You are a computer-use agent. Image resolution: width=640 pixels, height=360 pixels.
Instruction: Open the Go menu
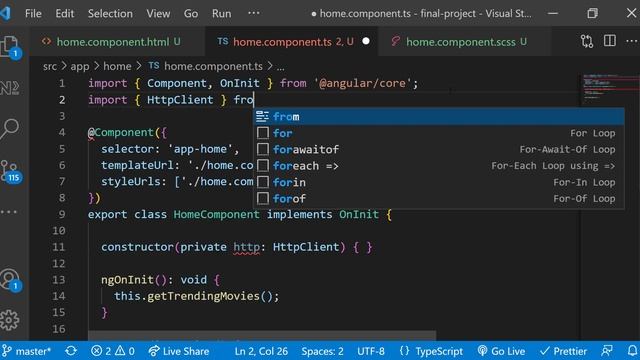[191, 13]
